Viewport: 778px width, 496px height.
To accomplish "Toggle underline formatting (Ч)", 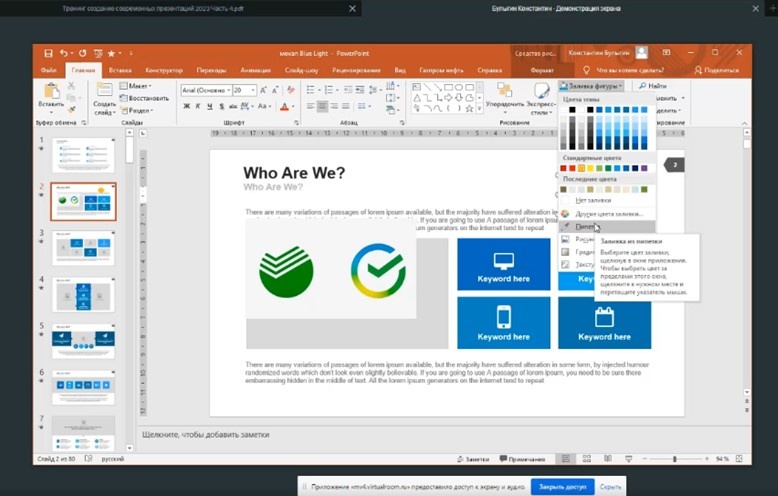I will [x=210, y=106].
